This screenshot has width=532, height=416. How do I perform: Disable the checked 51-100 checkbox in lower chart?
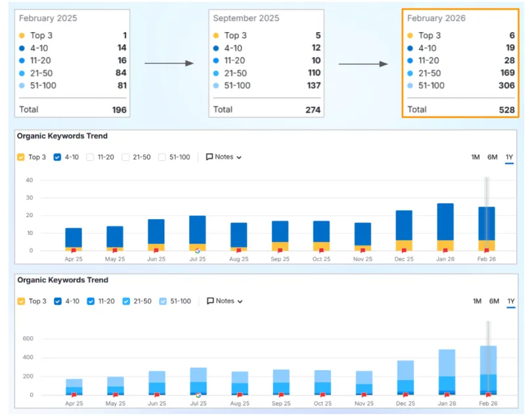[163, 301]
